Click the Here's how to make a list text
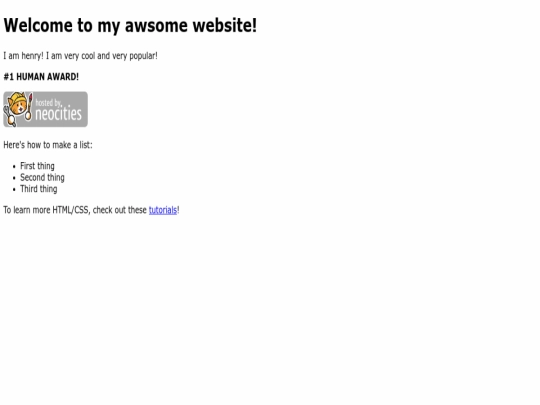540x405 pixels. [x=48, y=145]
